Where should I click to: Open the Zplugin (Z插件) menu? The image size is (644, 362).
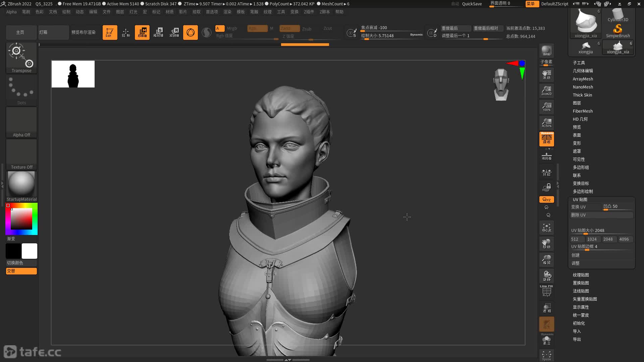pyautogui.click(x=309, y=12)
